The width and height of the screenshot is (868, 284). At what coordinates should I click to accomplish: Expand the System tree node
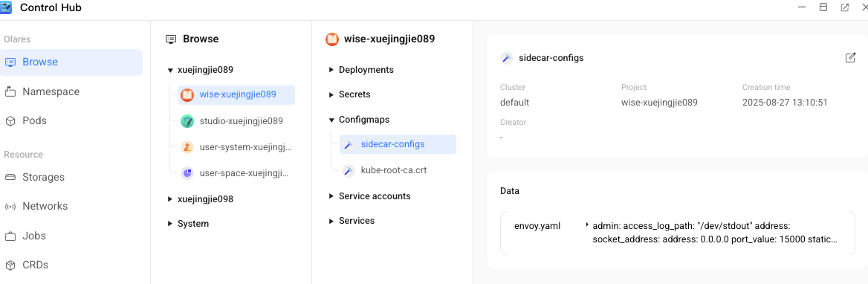click(x=170, y=224)
